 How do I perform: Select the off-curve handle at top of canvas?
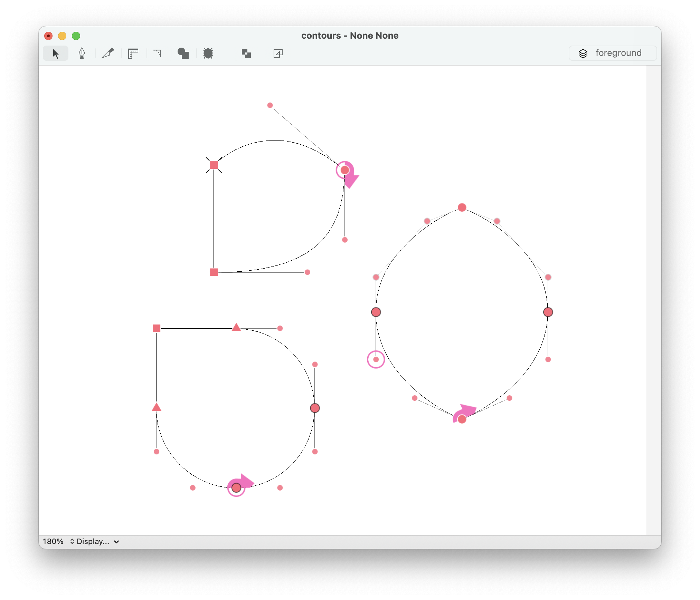tap(270, 105)
